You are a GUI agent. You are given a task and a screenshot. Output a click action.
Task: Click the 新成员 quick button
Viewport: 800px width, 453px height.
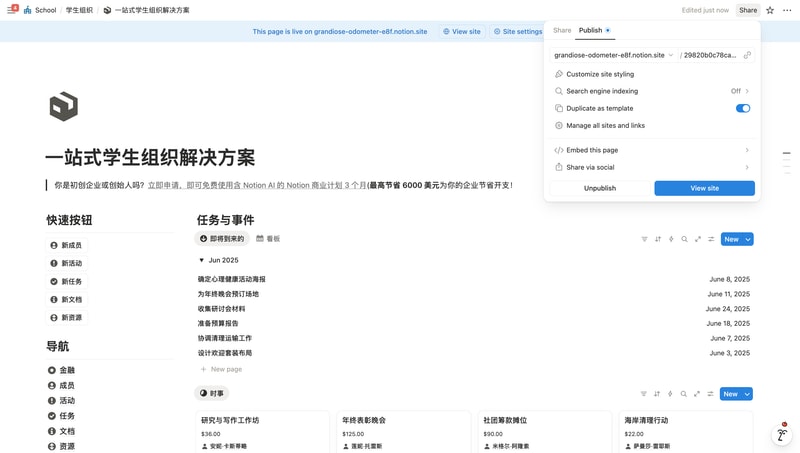point(67,245)
